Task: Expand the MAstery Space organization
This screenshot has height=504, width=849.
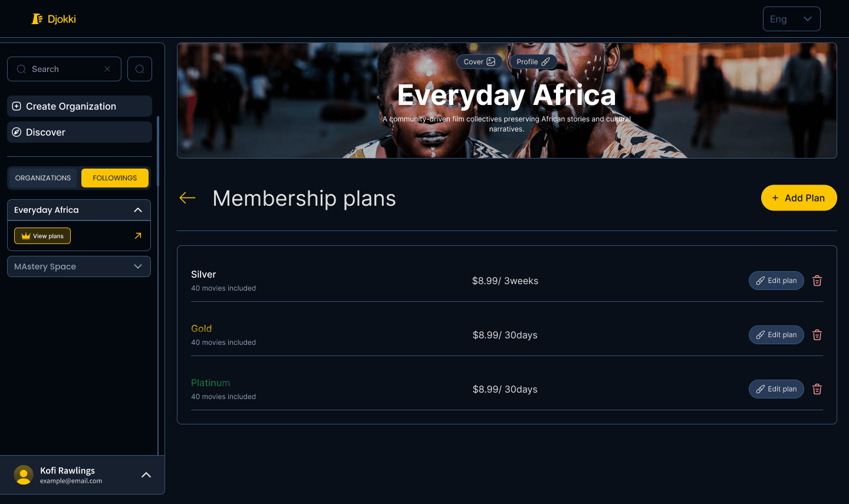Action: point(137,266)
